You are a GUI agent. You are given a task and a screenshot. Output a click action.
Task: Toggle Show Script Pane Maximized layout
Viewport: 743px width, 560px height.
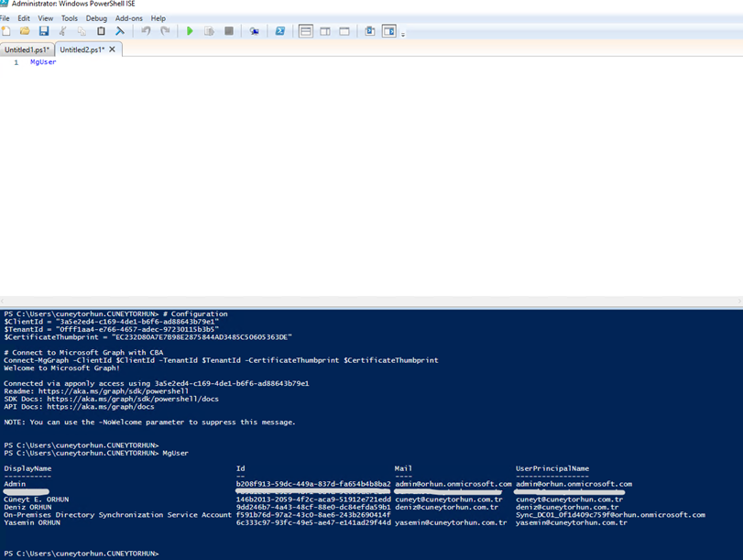[344, 31]
